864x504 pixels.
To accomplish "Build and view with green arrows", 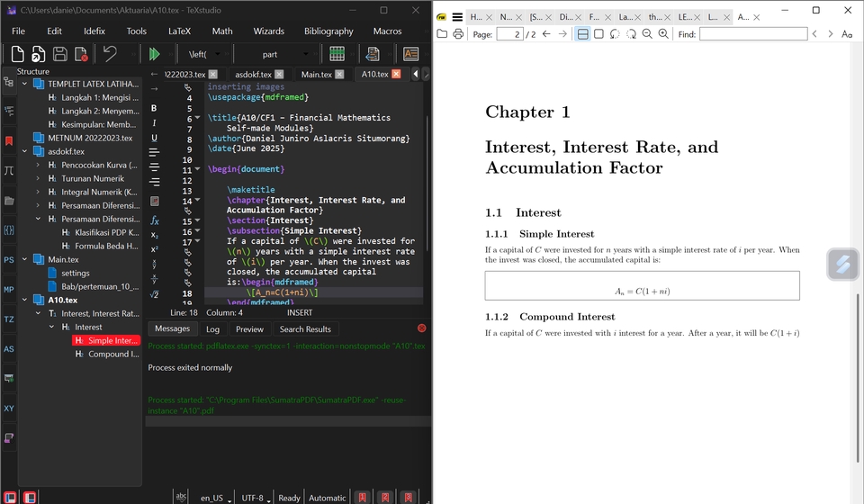I will pyautogui.click(x=154, y=54).
